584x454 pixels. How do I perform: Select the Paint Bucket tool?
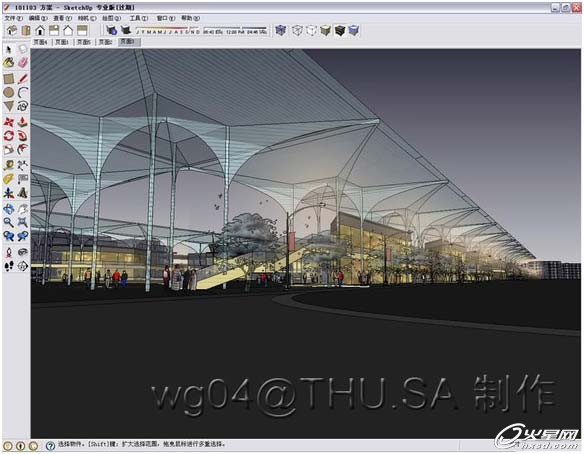coord(9,62)
